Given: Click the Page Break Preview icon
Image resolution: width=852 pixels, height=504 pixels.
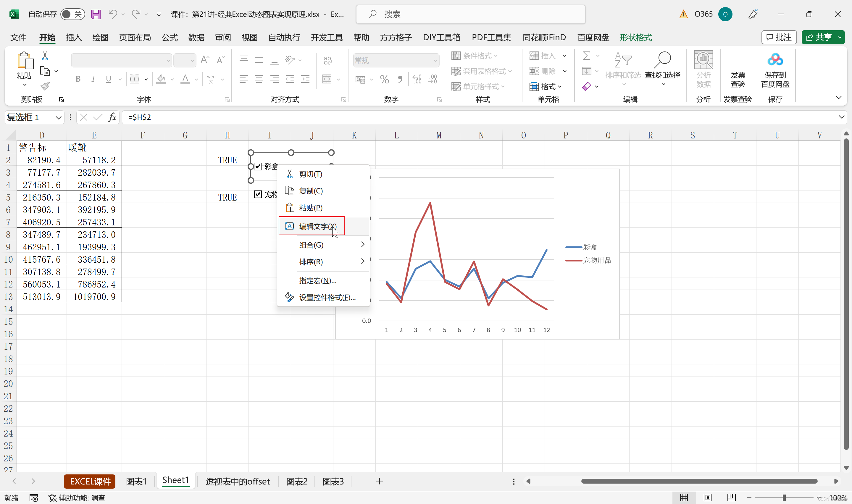Looking at the screenshot, I should 731,497.
